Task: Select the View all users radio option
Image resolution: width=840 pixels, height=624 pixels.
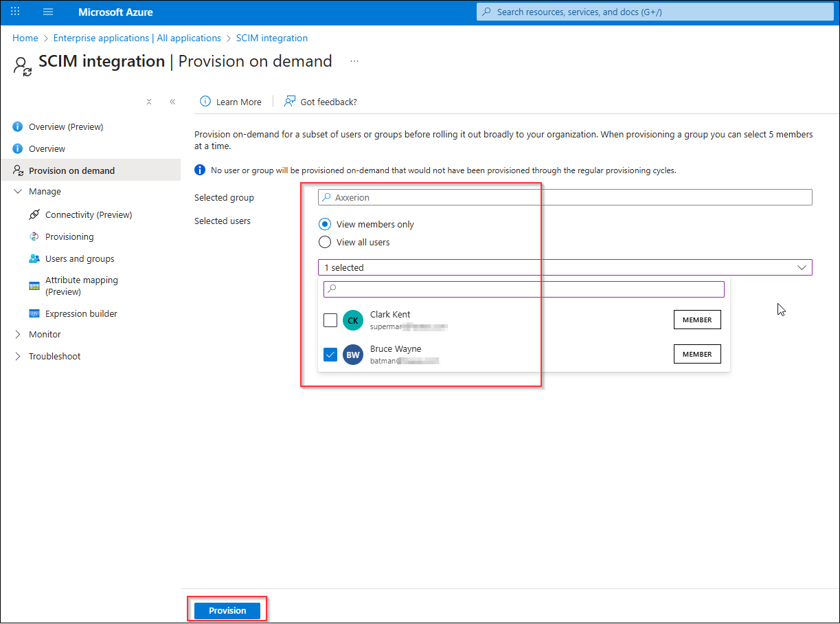Action: 325,242
